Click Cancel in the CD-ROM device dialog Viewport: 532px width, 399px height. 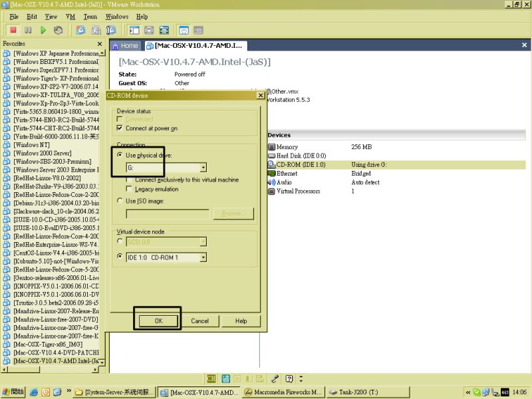200,321
